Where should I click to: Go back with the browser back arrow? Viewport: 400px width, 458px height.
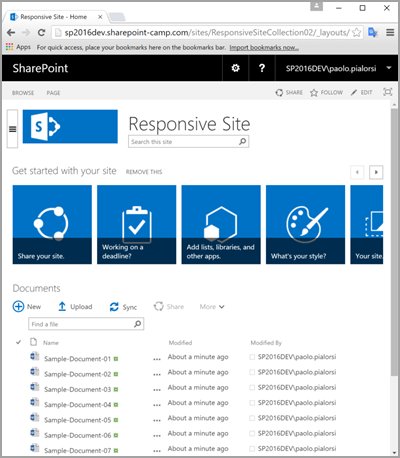click(x=11, y=32)
